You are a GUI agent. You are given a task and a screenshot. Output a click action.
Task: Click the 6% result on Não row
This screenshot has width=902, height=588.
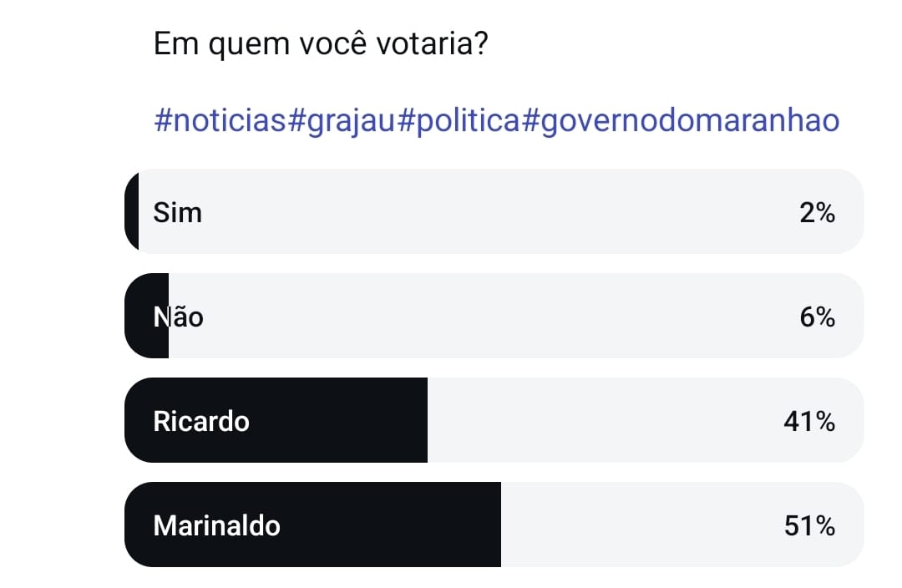(816, 317)
